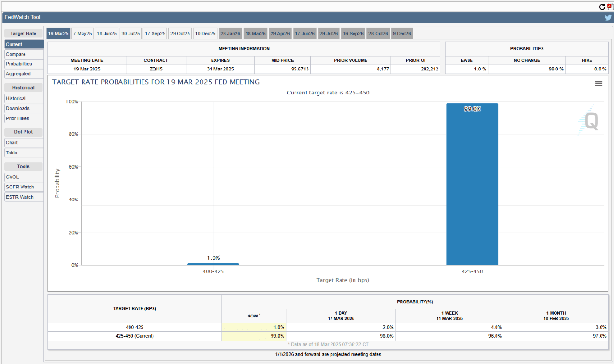Viewport: 614px width, 364px height.
Task: Open the 10 Dec25 meeting tab
Action: (205, 34)
